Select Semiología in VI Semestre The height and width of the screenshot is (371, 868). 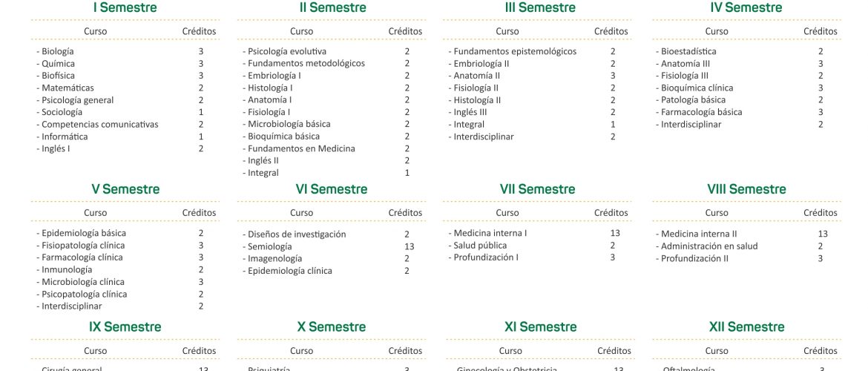[269, 246]
